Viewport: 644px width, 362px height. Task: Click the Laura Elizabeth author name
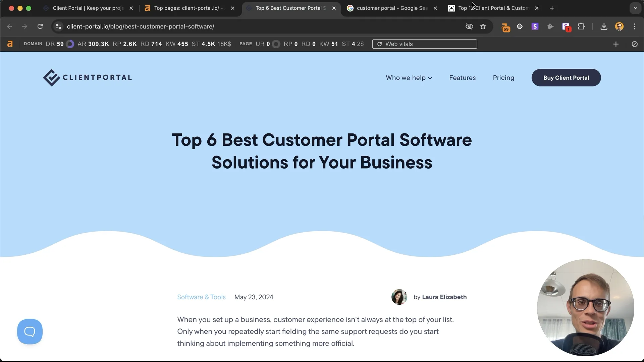click(x=444, y=297)
